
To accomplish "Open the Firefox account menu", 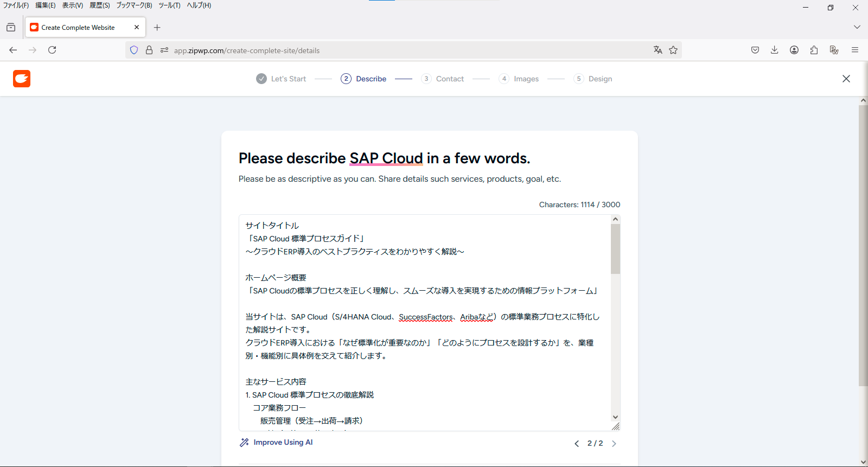I will click(794, 50).
